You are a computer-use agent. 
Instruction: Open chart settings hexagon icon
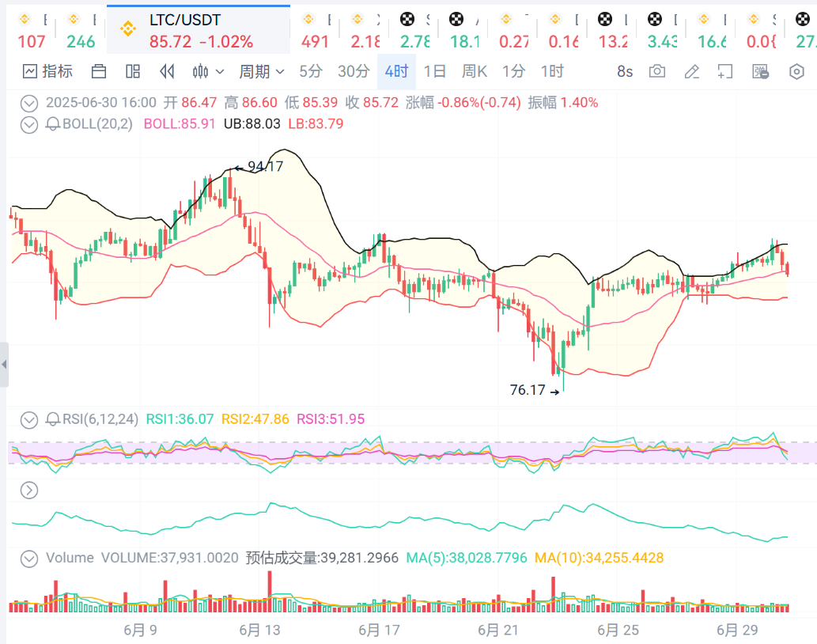796,71
